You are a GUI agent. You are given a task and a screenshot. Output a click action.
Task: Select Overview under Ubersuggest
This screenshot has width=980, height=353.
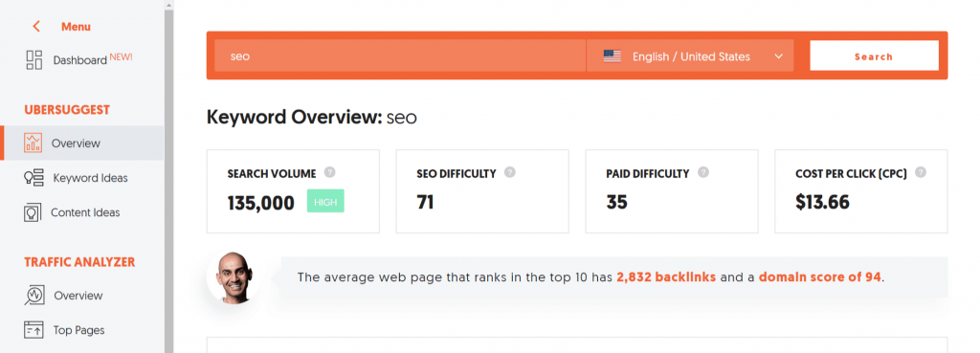82,143
